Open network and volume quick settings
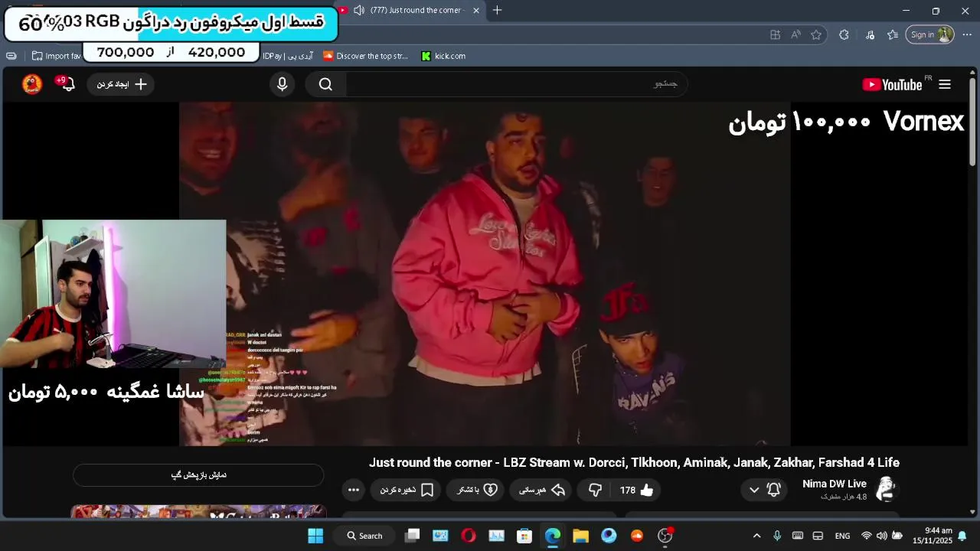Screen dimensions: 980x551 pos(881,536)
